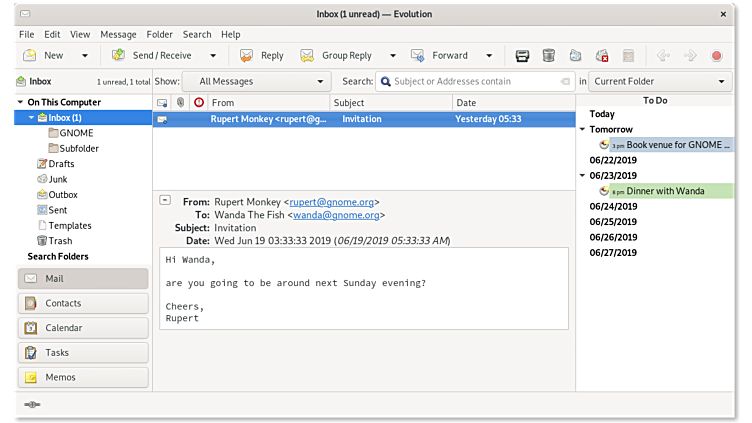Click the attachment paperclip column header

pos(180,102)
